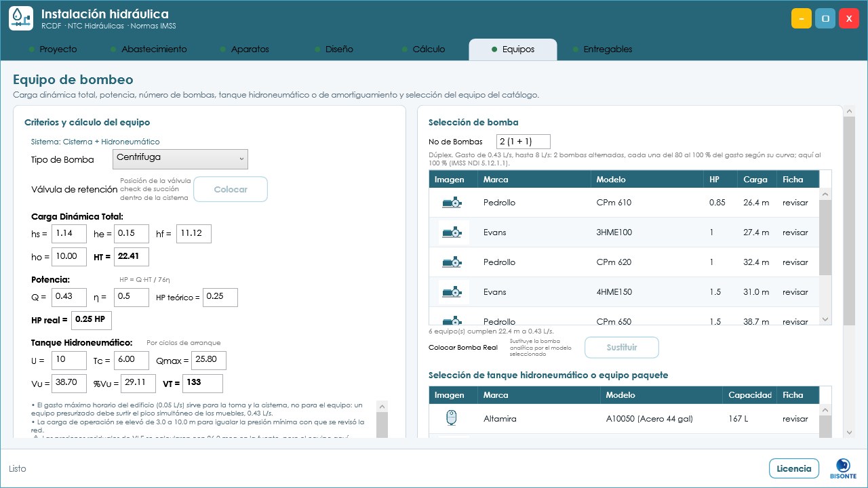Click the Instalación hidráulica app logo icon
This screenshot has height=488, width=868.
click(21, 18)
